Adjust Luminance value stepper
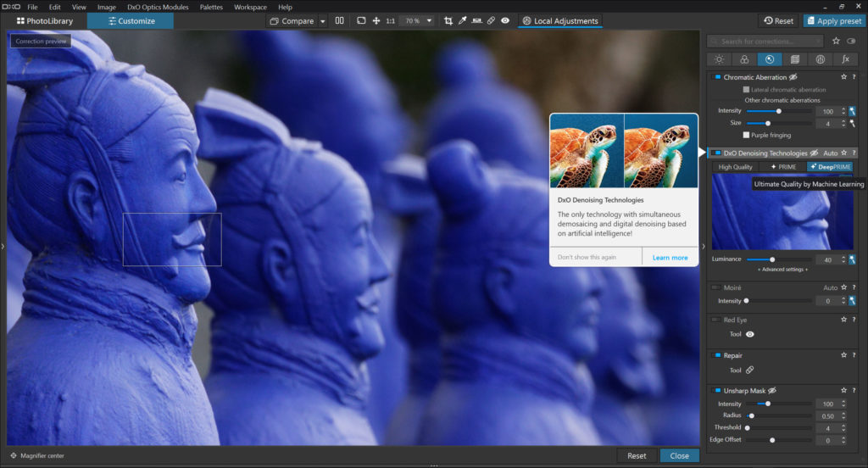Screen dimensions: 868x468 coord(843,259)
